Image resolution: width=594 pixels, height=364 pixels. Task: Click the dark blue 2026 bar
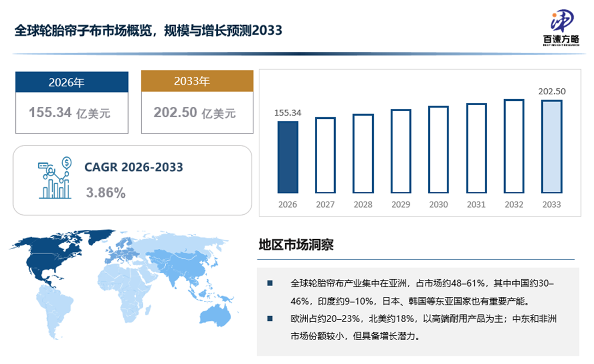288,157
